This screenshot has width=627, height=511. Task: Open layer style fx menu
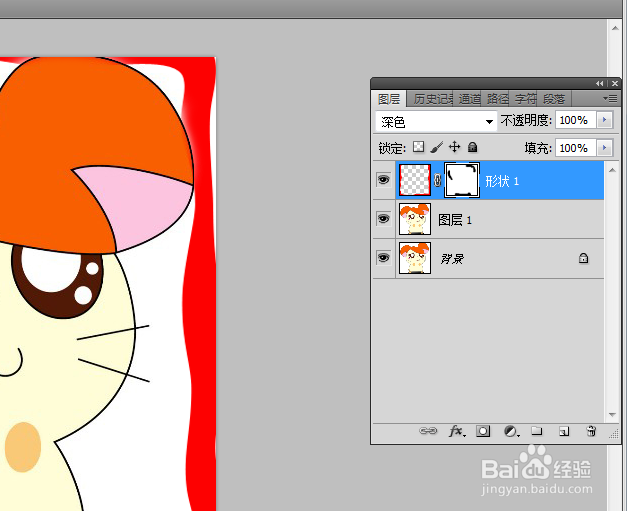coord(457,431)
